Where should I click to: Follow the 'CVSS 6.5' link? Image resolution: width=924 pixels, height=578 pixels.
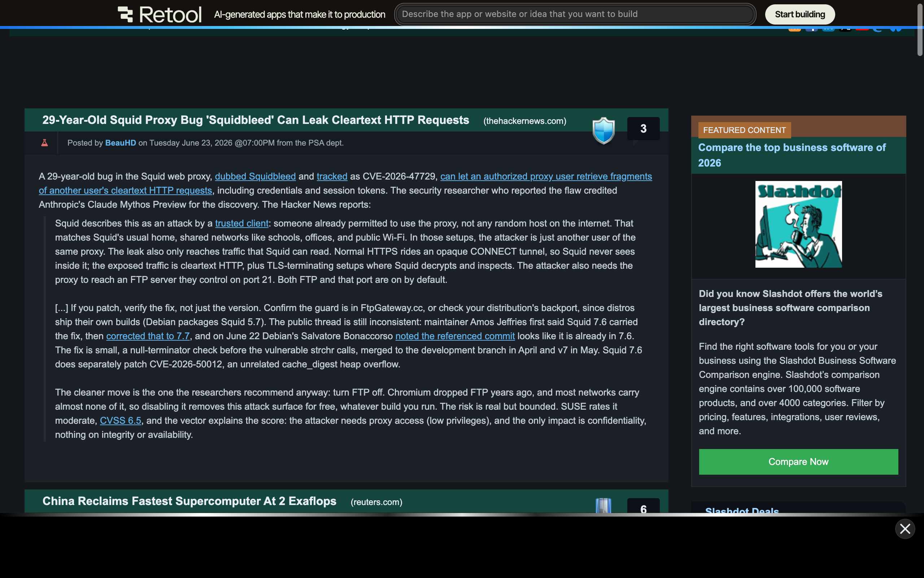(120, 421)
